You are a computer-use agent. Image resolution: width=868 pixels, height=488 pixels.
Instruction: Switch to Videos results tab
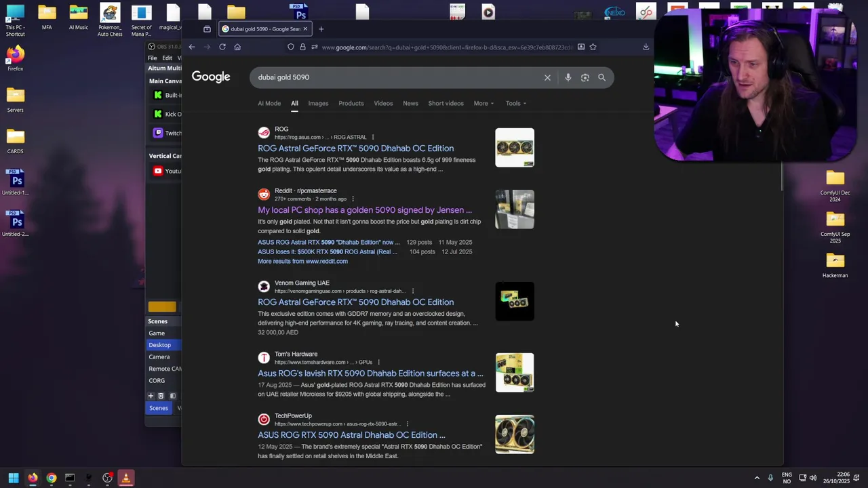coord(383,103)
